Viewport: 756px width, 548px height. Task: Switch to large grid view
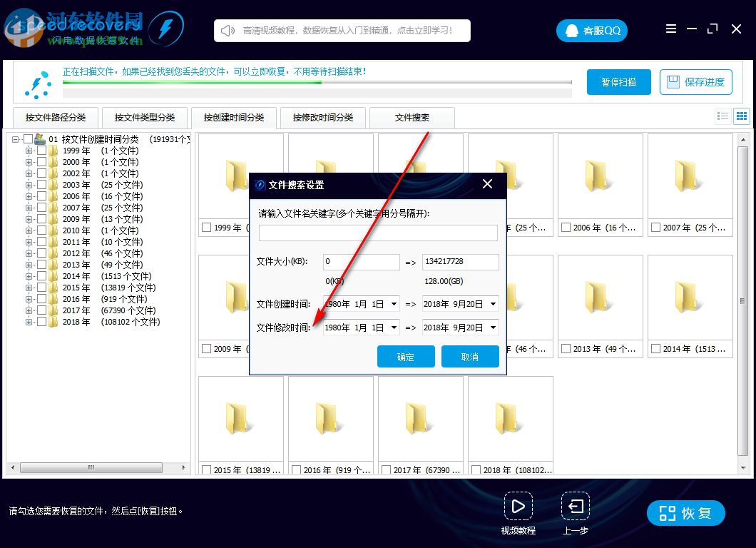(x=741, y=116)
